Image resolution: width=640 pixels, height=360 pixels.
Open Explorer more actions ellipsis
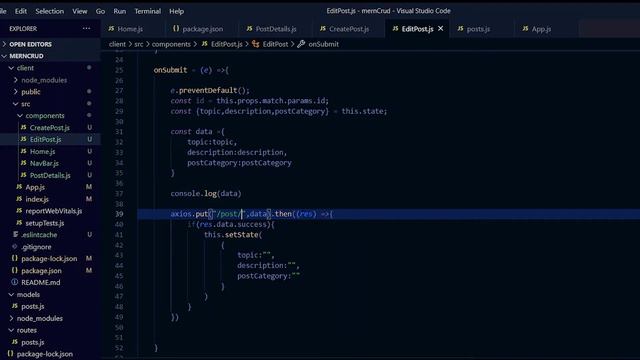(x=86, y=29)
